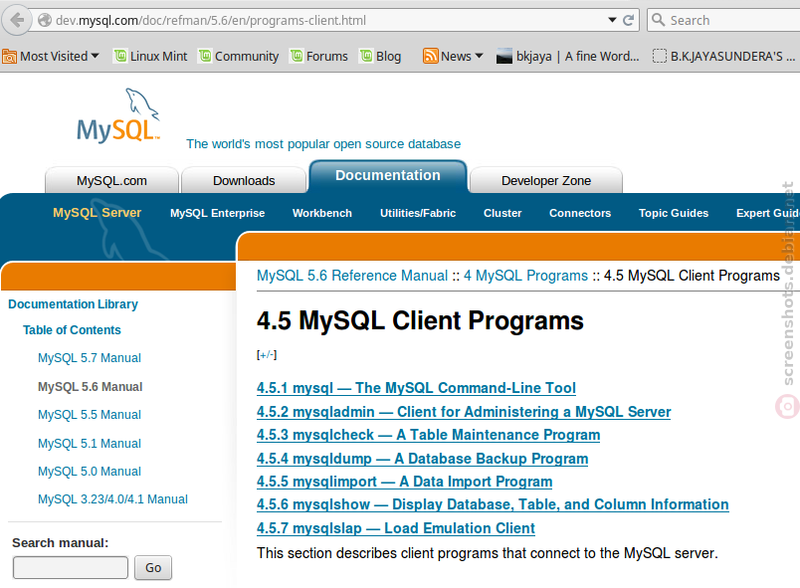Open Expert Guides submenu item
Viewport: 800px width, 588px height.
coord(768,213)
